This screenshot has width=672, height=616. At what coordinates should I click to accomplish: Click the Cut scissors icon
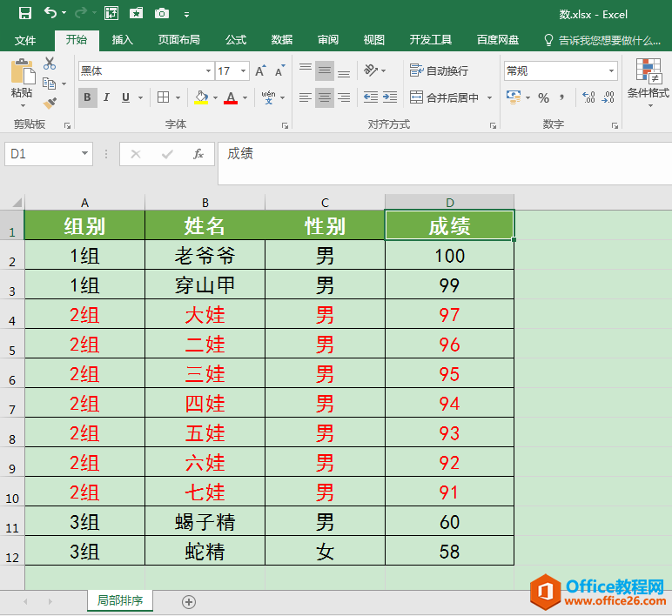(x=49, y=64)
